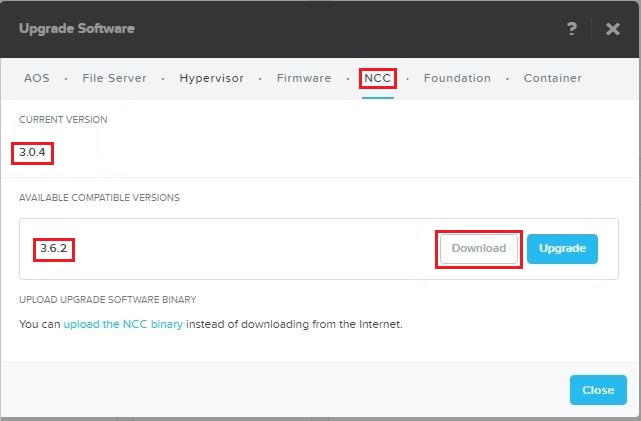Switch to the AOS tab
This screenshot has width=641, height=421.
coord(37,78)
